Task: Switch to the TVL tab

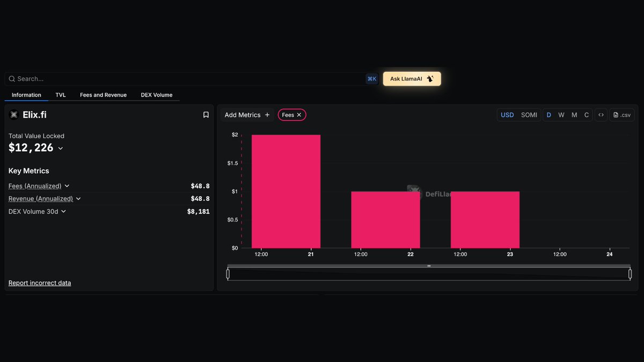Action: (x=61, y=95)
